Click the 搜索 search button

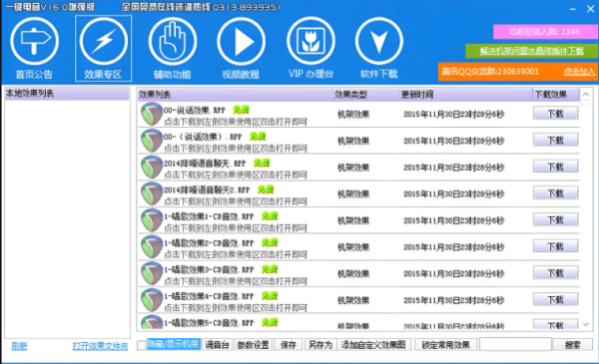click(x=573, y=345)
